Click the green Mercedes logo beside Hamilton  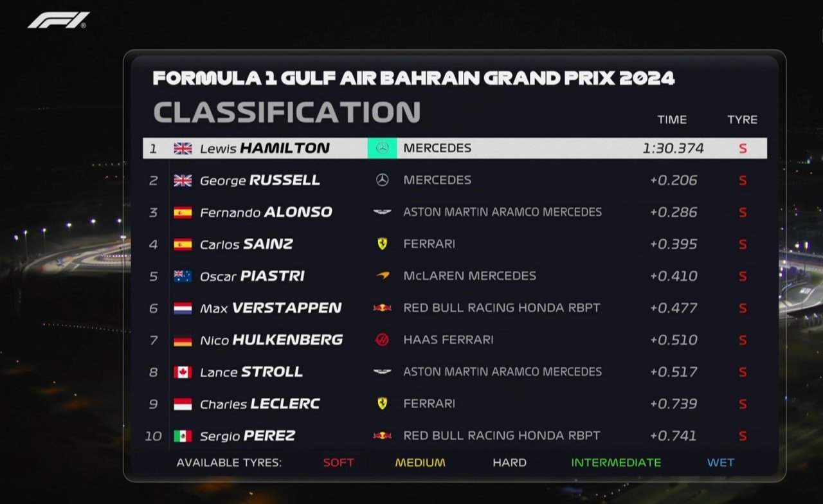[382, 148]
